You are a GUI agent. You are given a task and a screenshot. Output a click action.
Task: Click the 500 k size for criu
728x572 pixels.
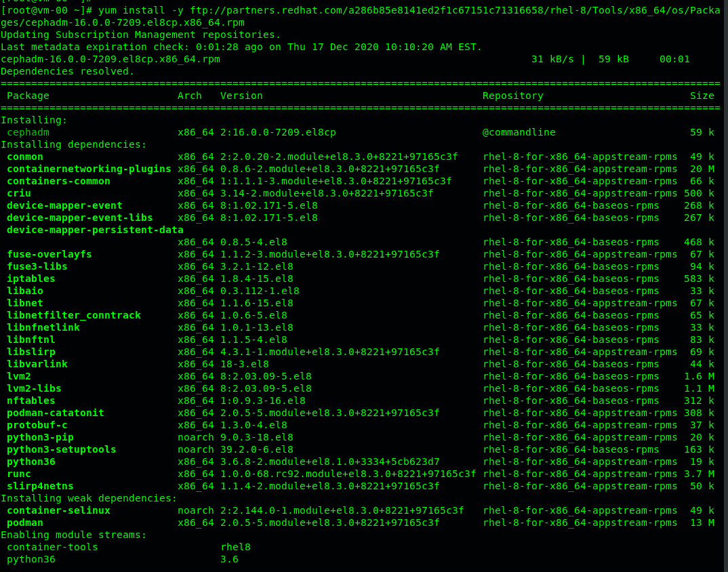(699, 193)
